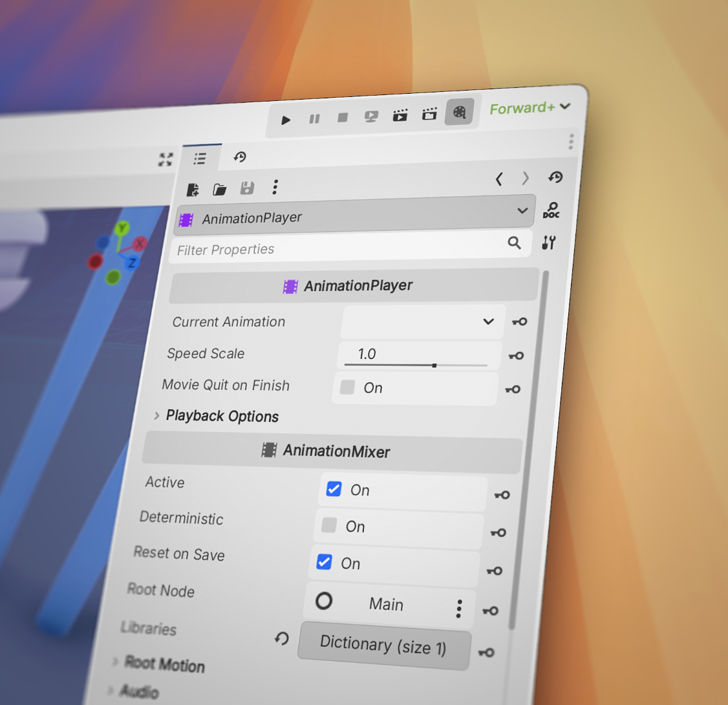Stop the running project
The width and height of the screenshot is (728, 705).
click(x=343, y=118)
